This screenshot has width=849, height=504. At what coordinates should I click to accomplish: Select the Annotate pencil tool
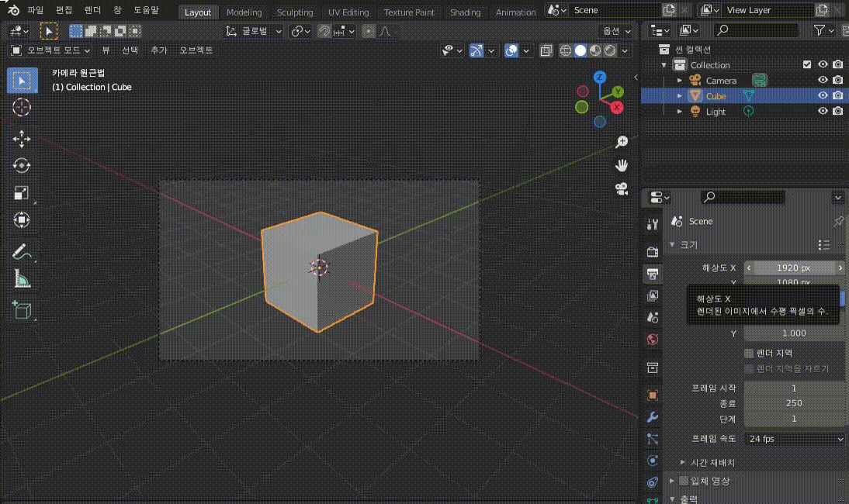click(x=22, y=251)
